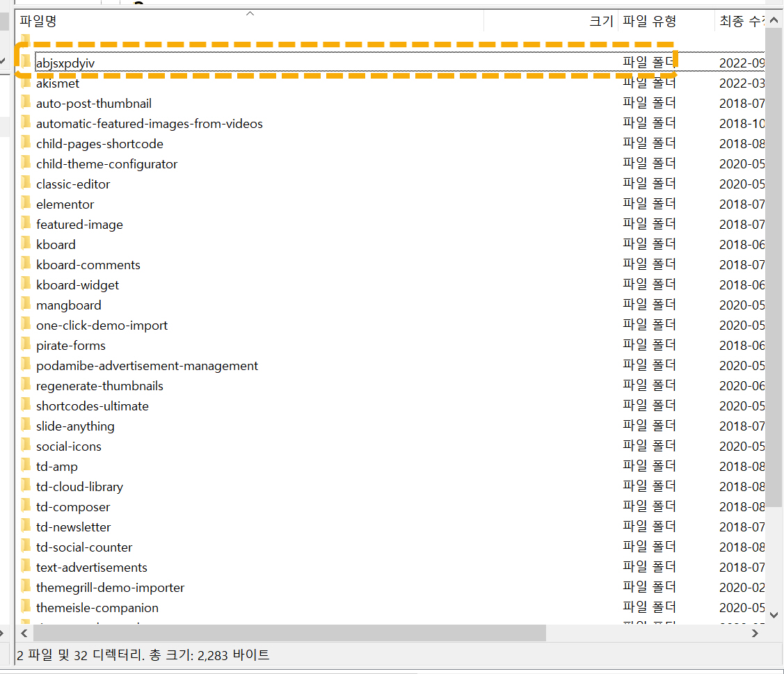Select the classic-editor folder name
The image size is (784, 674).
click(73, 184)
